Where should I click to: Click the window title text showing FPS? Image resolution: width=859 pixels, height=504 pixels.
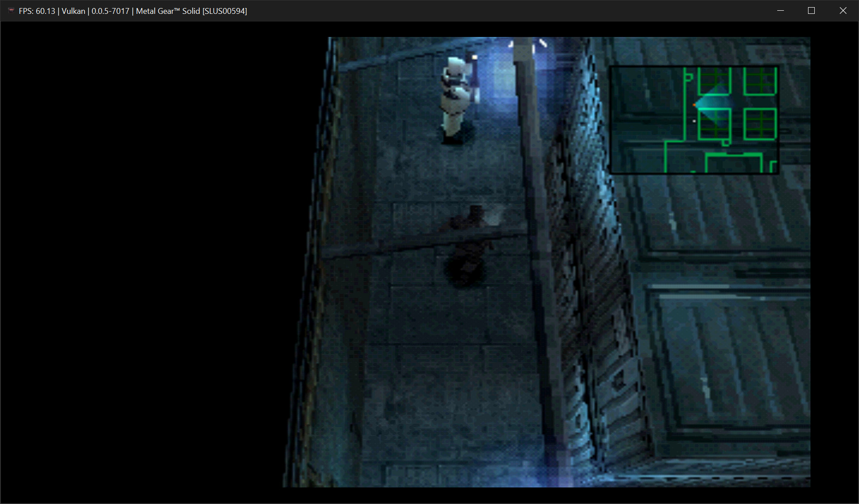(x=133, y=11)
